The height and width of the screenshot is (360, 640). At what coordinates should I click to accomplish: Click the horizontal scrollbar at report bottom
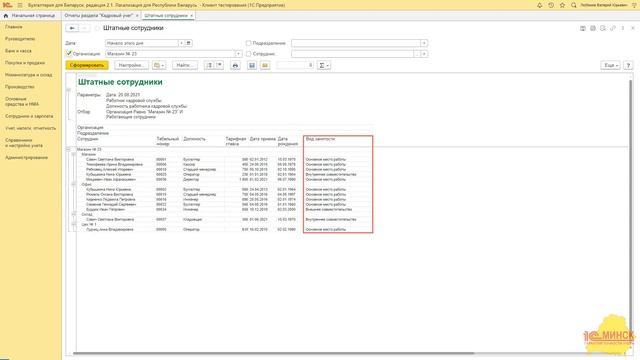(x=273, y=353)
